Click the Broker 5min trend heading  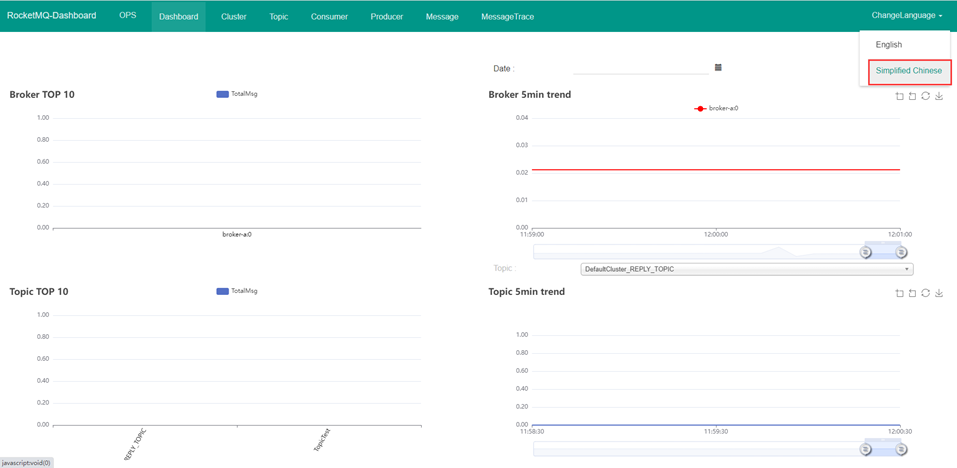point(530,95)
